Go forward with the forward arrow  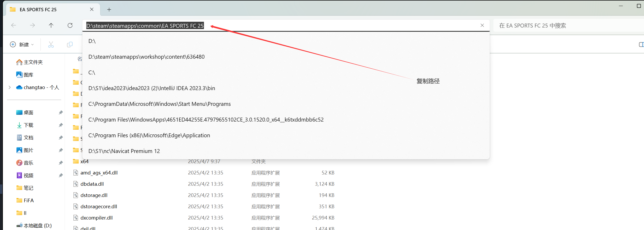pos(32,25)
